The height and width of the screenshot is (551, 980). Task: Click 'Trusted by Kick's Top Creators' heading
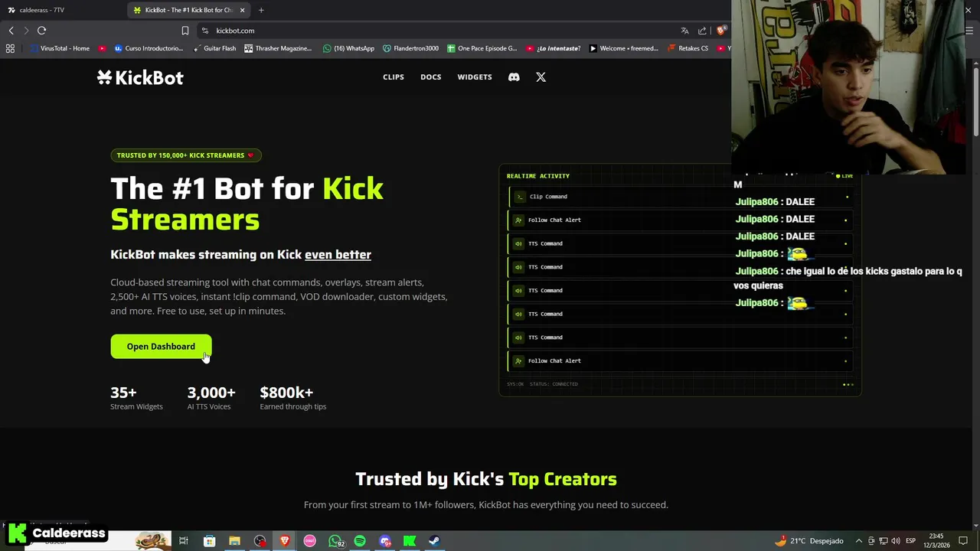coord(486,479)
